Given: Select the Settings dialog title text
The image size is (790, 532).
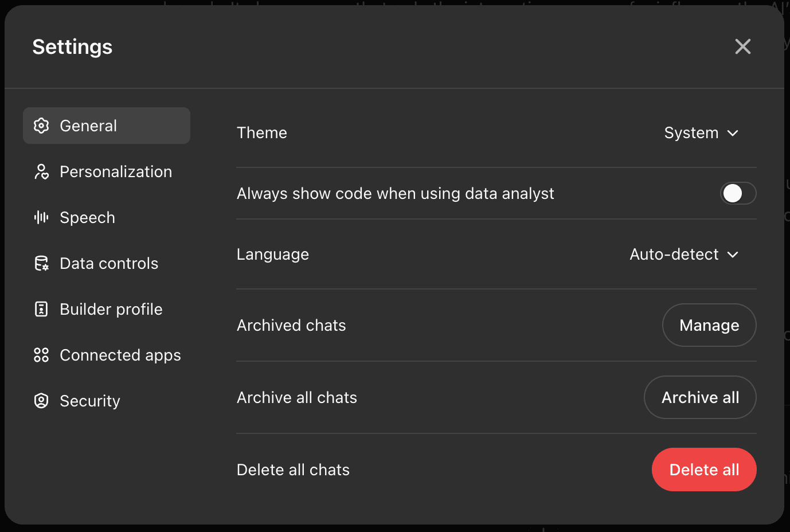Looking at the screenshot, I should [72, 46].
